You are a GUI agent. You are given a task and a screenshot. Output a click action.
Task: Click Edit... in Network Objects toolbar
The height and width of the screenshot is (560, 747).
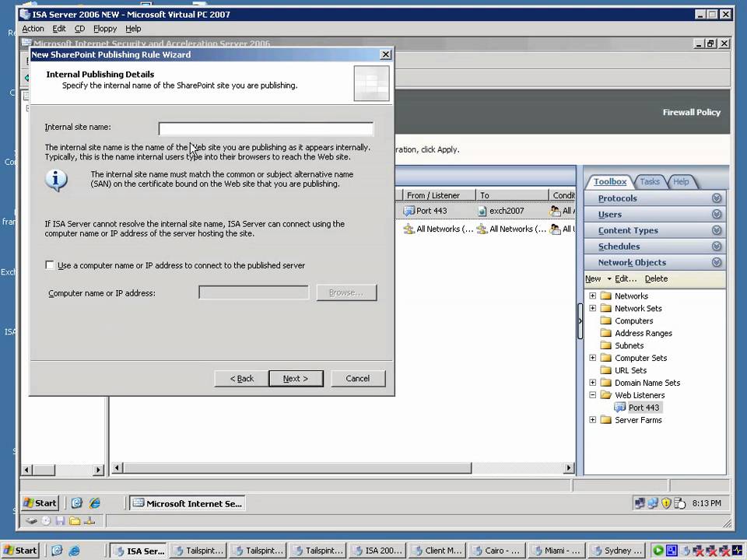click(x=626, y=279)
